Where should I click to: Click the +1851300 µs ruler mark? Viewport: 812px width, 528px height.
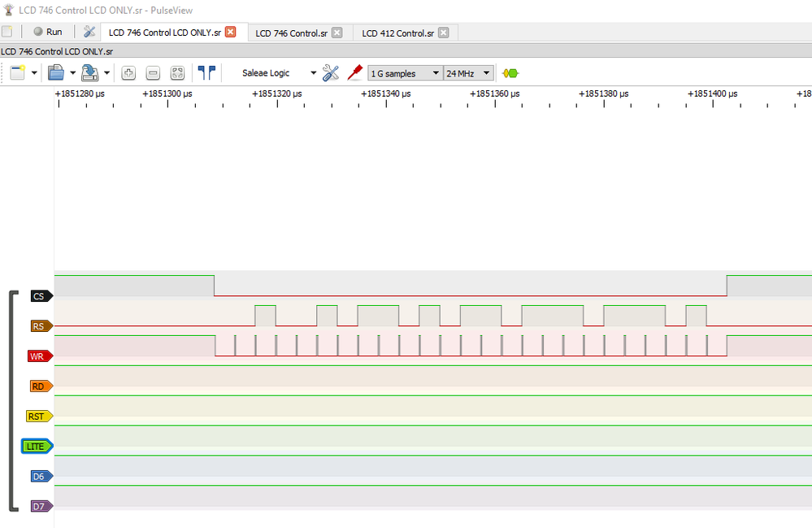coord(167,94)
